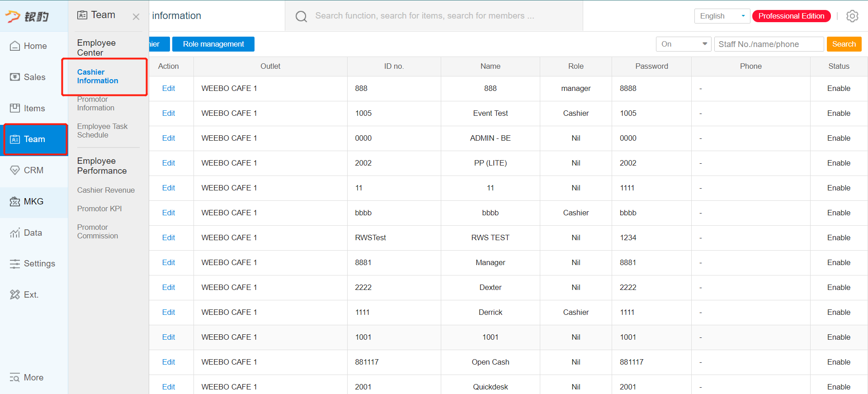The height and width of the screenshot is (394, 868).
Task: Click the role cell 'manager'
Action: [x=576, y=88]
